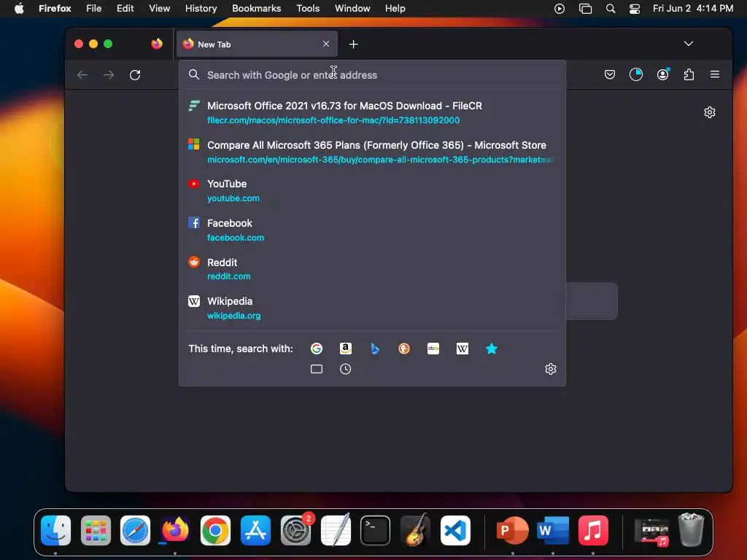The height and width of the screenshot is (560, 747).
Task: Open the Window menu
Action: click(352, 8)
